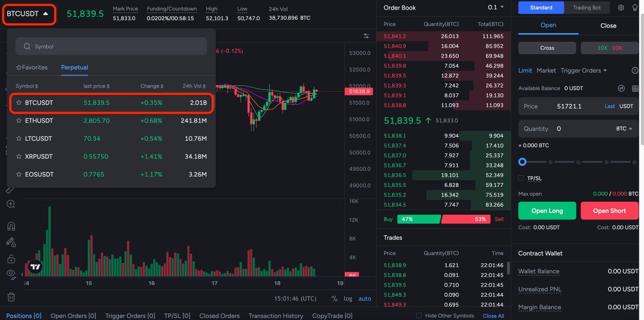Open the Favorites tab in symbol list
644x320 pixels.
click(32, 67)
